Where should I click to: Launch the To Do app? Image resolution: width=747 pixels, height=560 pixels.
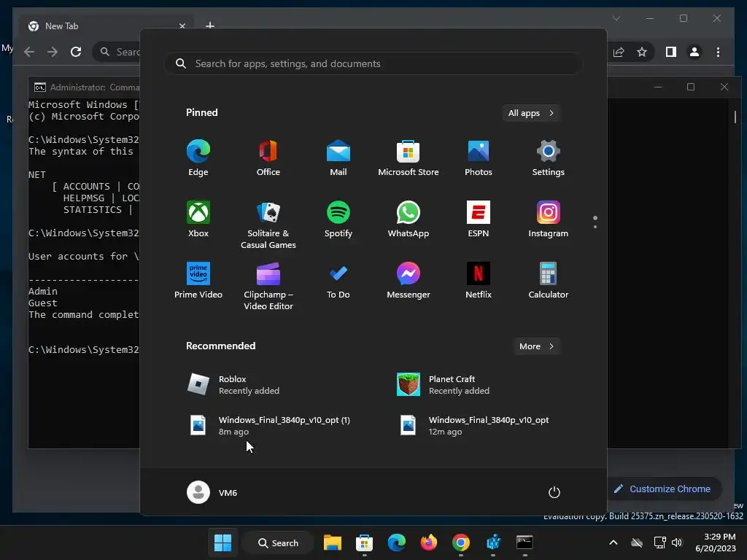pos(338,281)
